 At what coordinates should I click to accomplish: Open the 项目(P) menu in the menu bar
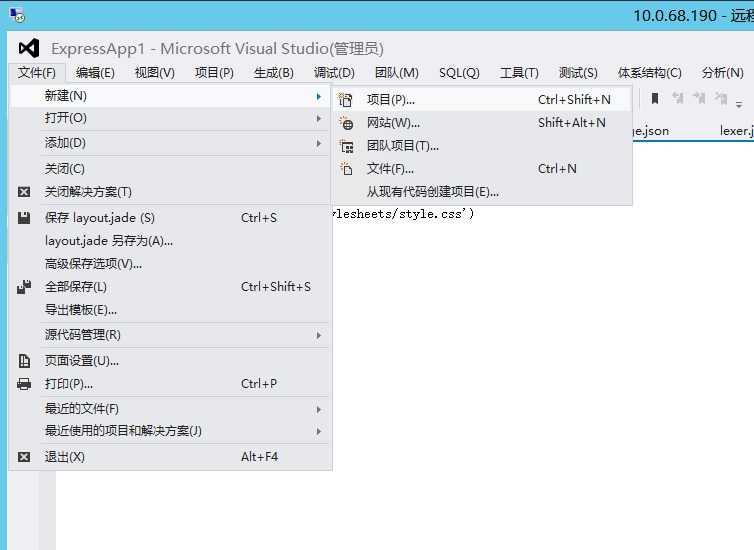pyautogui.click(x=214, y=73)
